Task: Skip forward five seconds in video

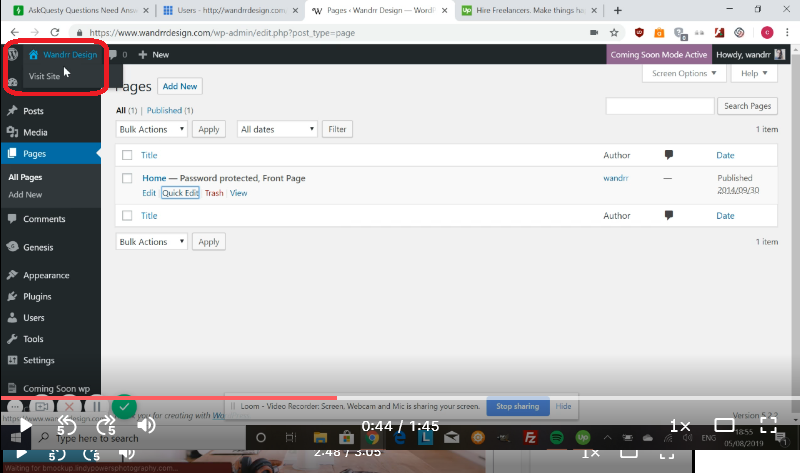Action: pos(106,425)
